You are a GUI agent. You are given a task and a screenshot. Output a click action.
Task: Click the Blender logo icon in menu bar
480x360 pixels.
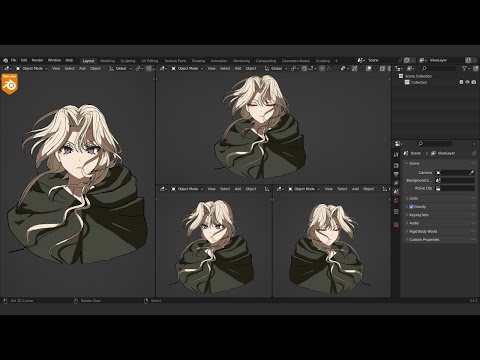pyautogui.click(x=6, y=60)
